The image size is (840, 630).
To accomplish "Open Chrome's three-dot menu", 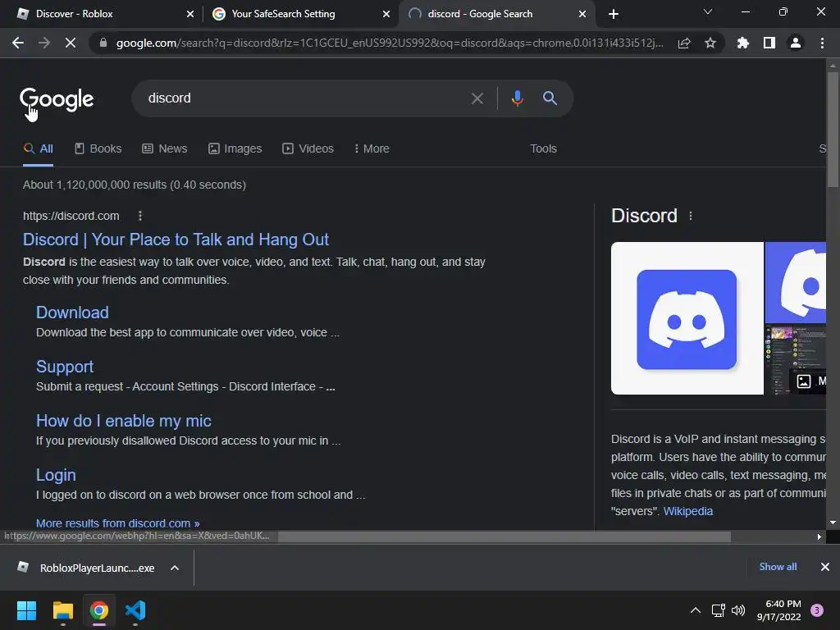I will coord(822,43).
